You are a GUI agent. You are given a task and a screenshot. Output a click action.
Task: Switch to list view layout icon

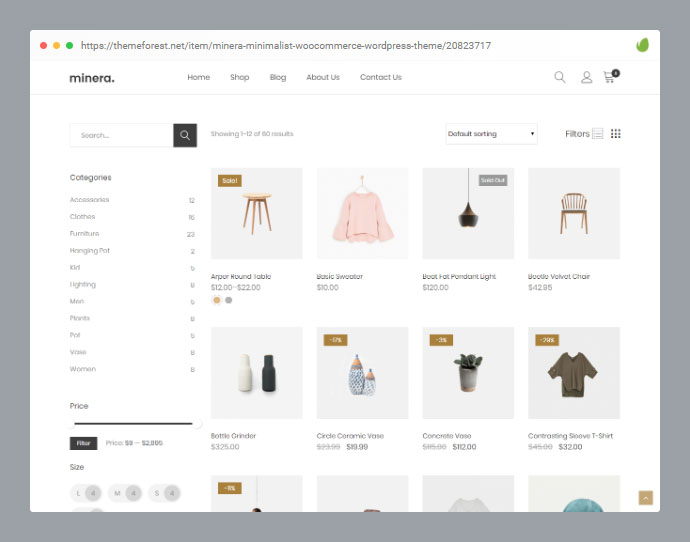[x=597, y=133]
